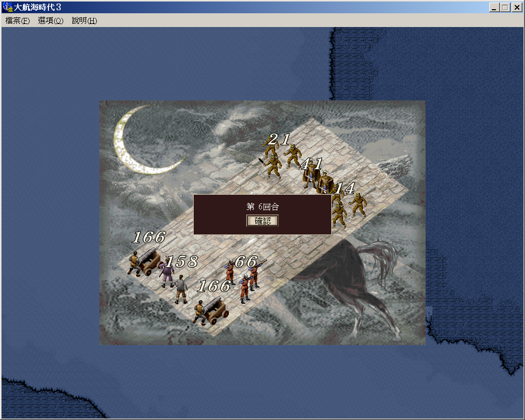Select the cannon unit under the upper-left 166 label
The height and width of the screenshot is (420, 525).
pos(145,261)
